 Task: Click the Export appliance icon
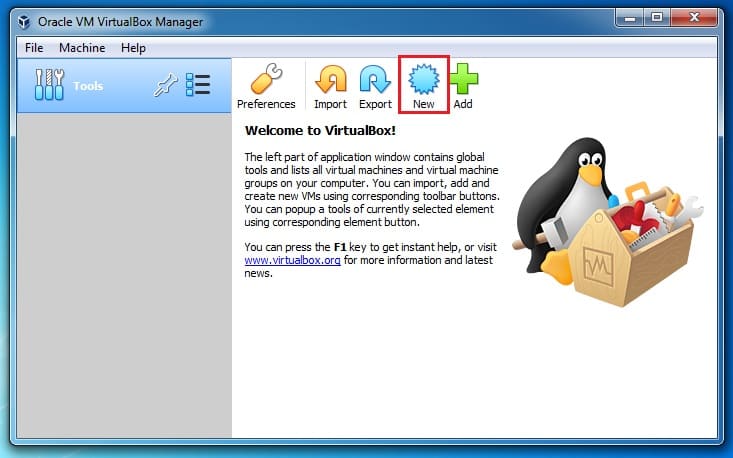point(375,86)
